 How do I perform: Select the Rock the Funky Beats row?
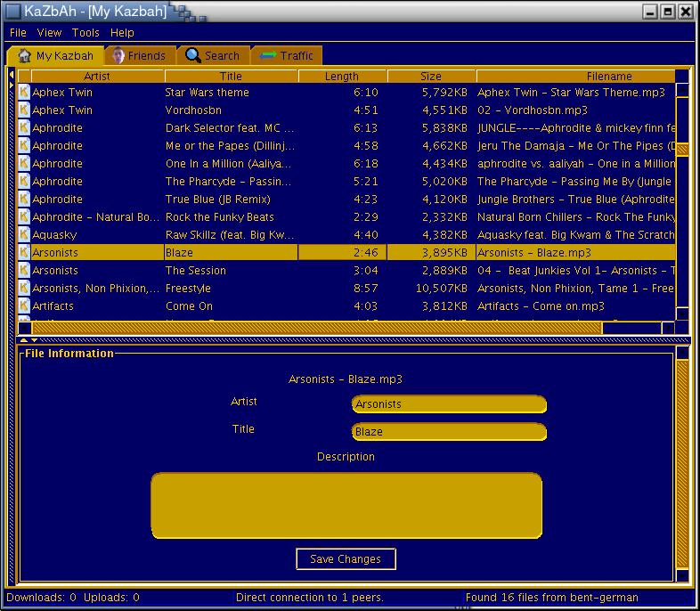click(346, 217)
